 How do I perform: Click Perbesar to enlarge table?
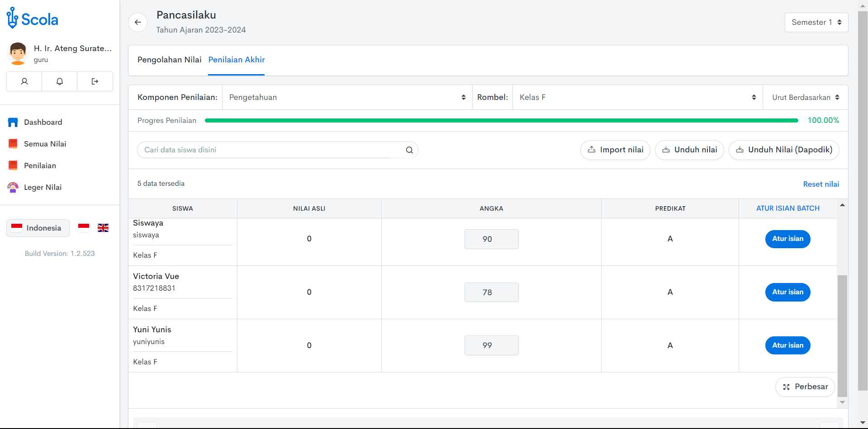(805, 387)
